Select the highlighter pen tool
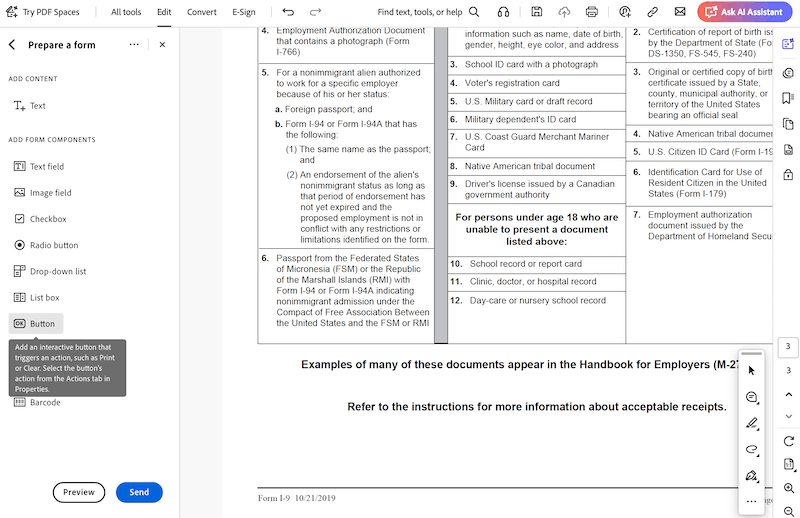This screenshot has width=800, height=518. [x=751, y=423]
